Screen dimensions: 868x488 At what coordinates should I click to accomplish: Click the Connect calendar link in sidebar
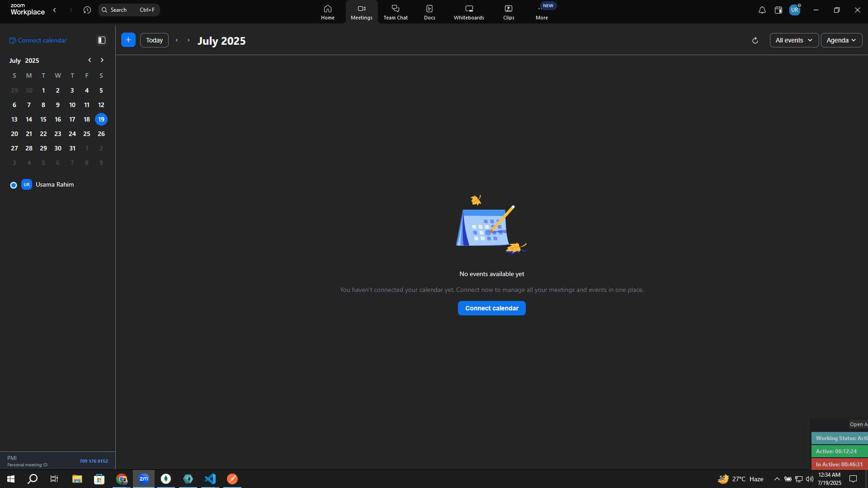pos(38,40)
